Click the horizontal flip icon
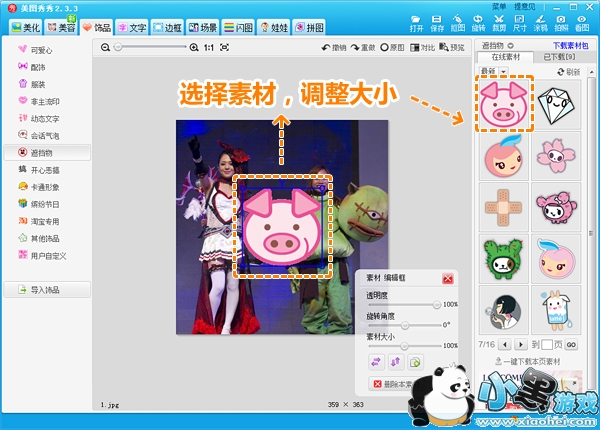The image size is (600, 430). [376, 362]
